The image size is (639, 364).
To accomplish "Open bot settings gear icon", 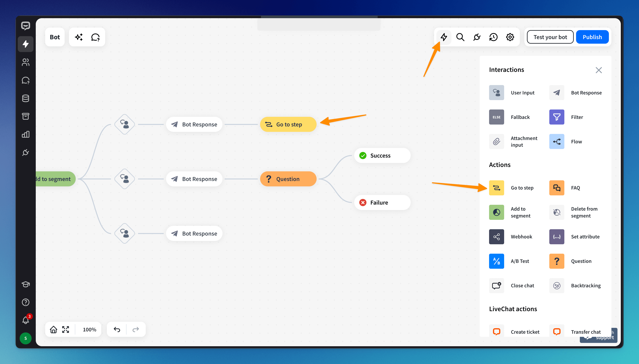I will point(510,37).
